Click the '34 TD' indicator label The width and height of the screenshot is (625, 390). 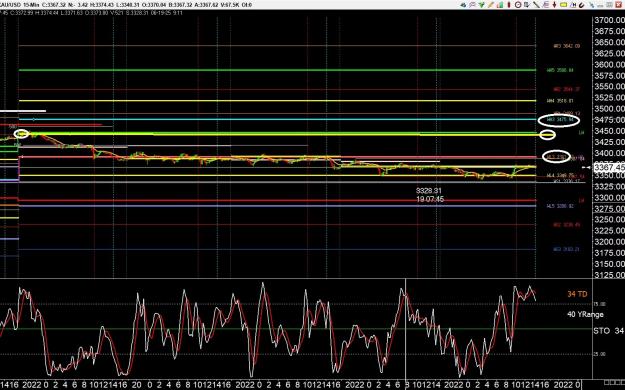pos(577,294)
